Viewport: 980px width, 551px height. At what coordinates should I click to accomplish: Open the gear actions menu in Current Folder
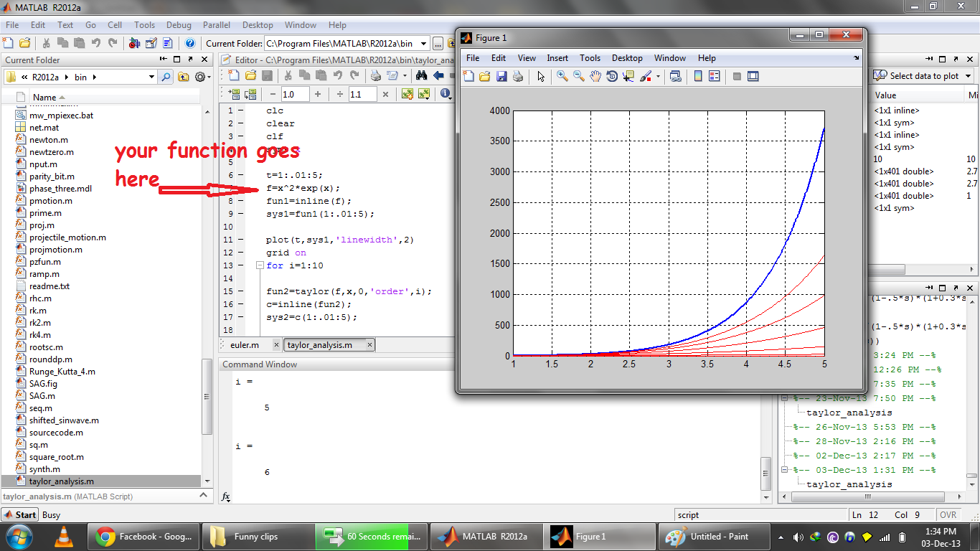(202, 77)
